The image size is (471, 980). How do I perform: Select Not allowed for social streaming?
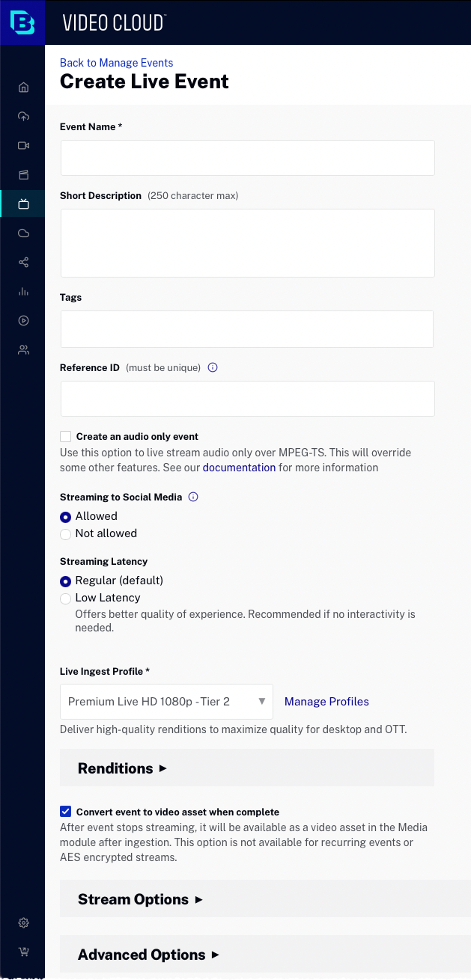coord(66,534)
